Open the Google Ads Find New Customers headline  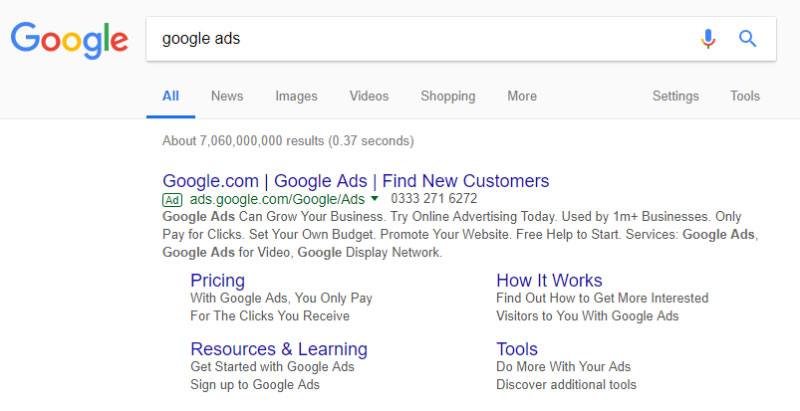[355, 181]
